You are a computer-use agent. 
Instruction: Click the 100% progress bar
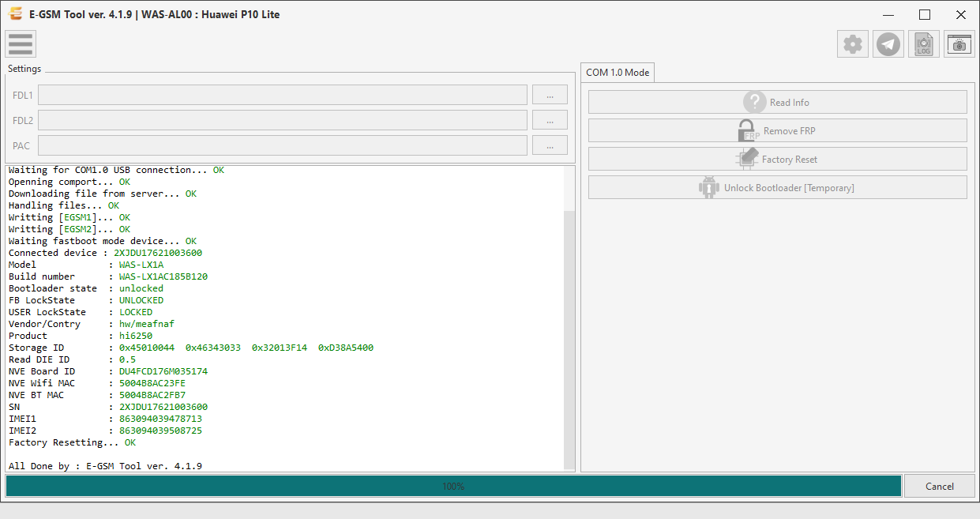(453, 486)
